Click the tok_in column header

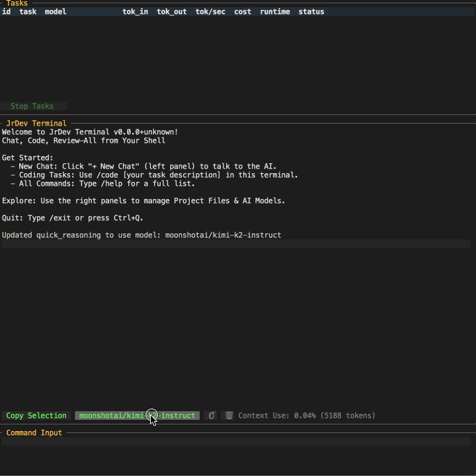(135, 11)
